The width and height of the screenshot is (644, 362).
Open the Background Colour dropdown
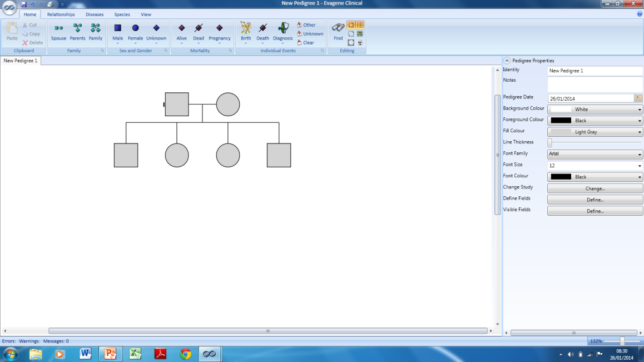click(638, 109)
